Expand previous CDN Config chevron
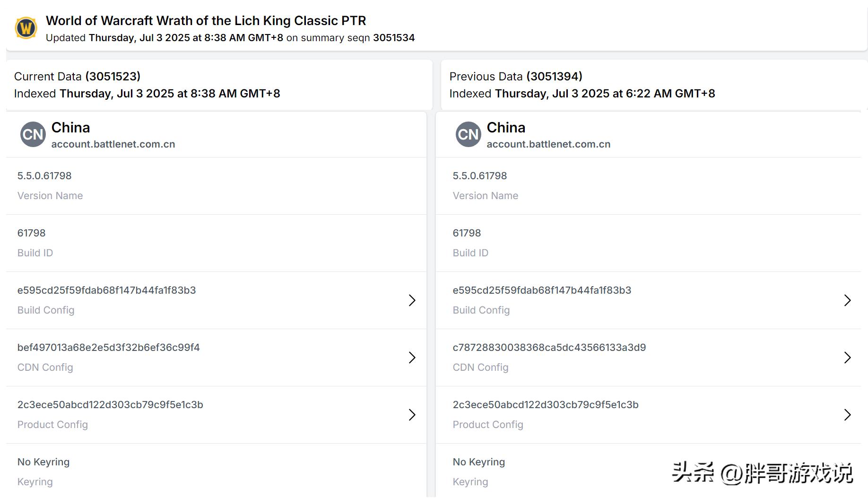Screen dimensions: 868x498 click(x=847, y=358)
